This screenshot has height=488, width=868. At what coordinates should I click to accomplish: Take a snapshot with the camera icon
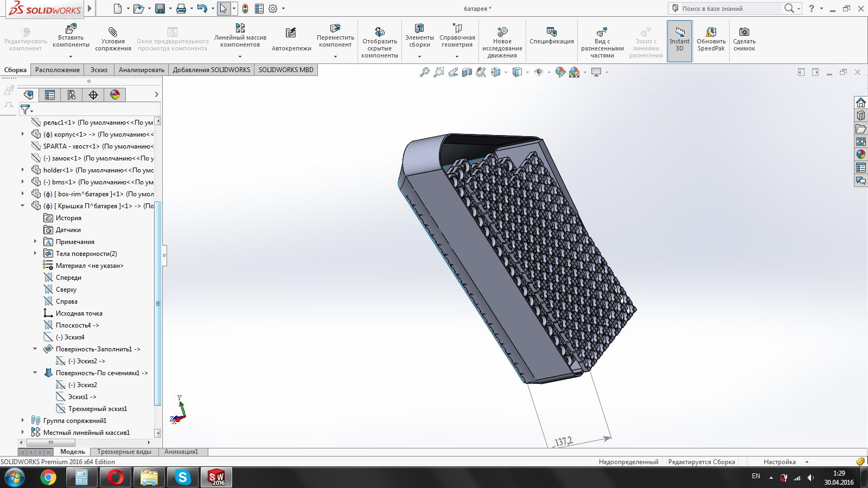point(744,41)
